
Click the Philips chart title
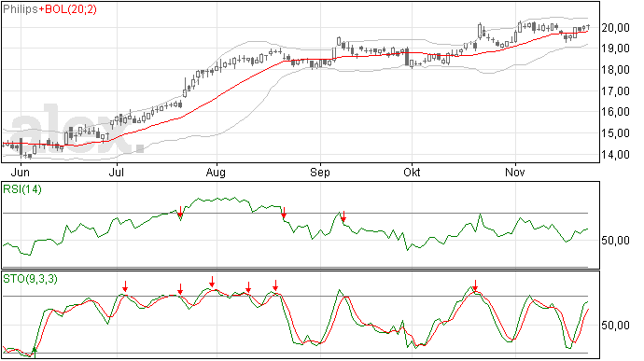21,9
